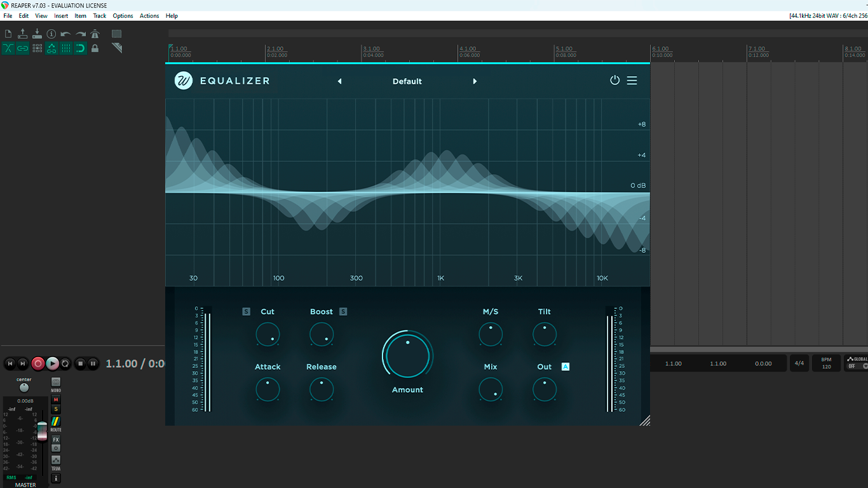Click the Equalizer plugin logo
The image size is (868, 488).
(184, 81)
